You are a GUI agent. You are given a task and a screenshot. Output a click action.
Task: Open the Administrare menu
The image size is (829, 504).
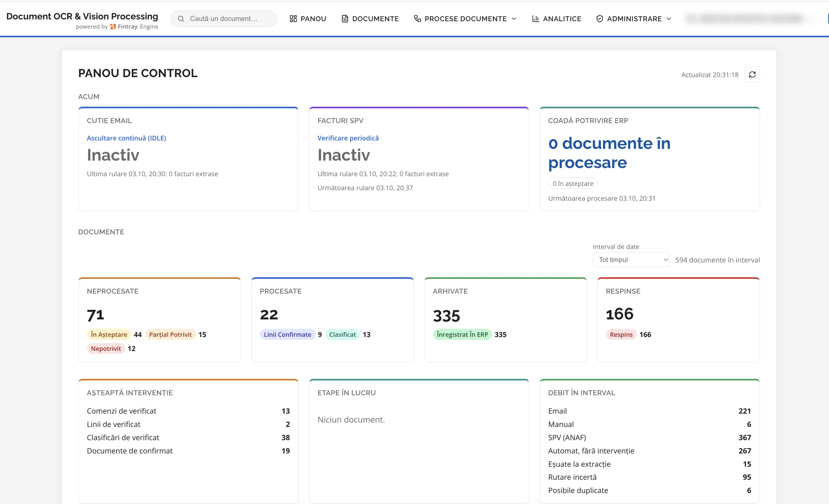point(634,19)
